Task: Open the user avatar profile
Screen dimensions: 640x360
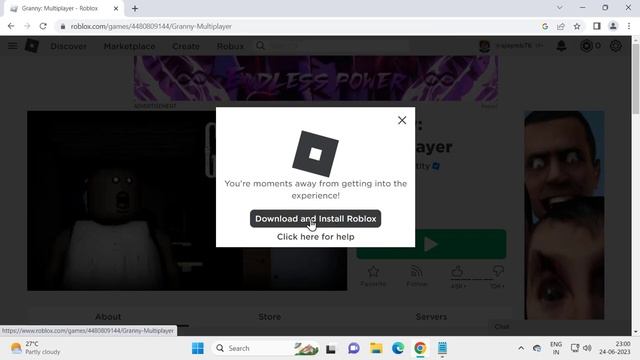Action: coord(484,46)
